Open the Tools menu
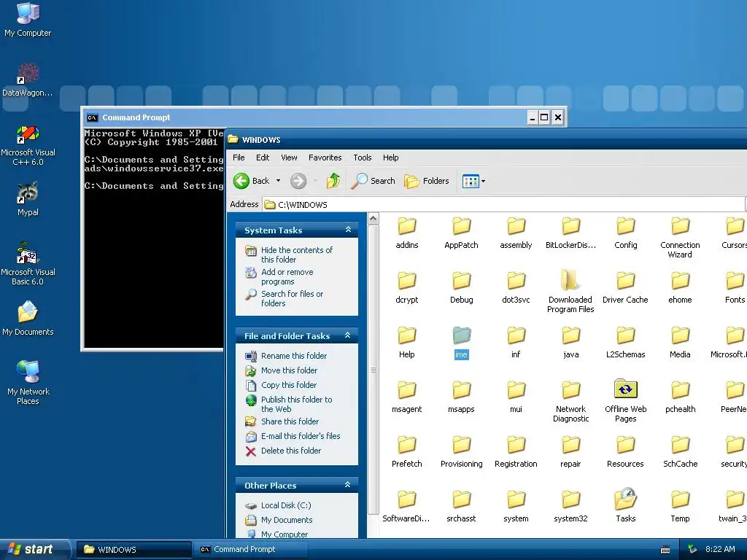Screen dimensions: 747x560 362,157
